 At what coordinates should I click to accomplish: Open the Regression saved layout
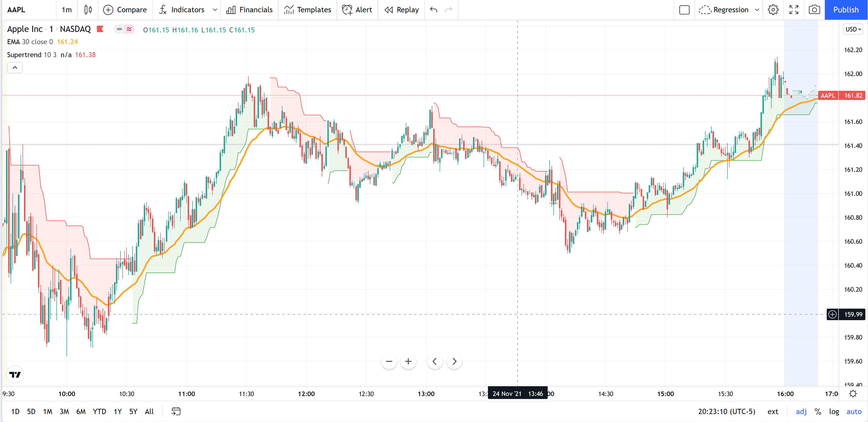[724, 10]
